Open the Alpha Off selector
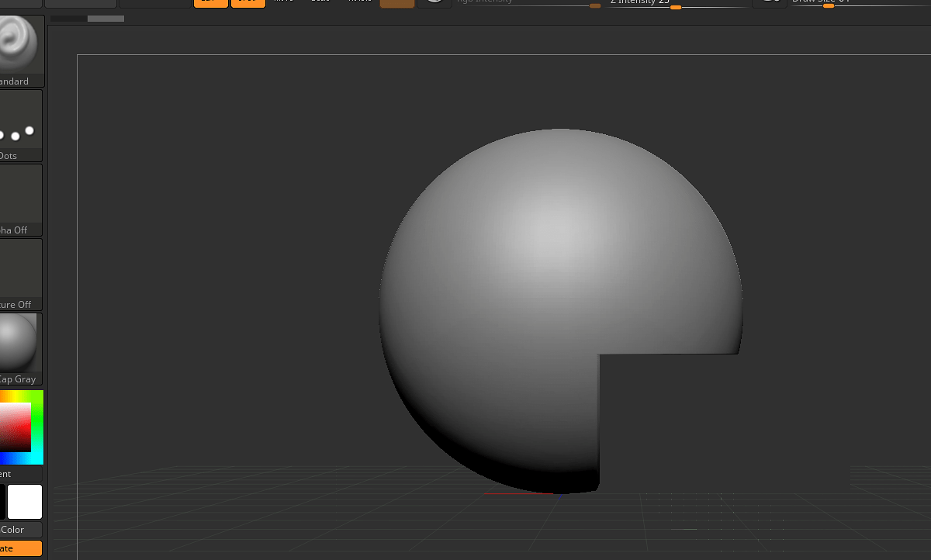The image size is (931, 560). coord(21,200)
